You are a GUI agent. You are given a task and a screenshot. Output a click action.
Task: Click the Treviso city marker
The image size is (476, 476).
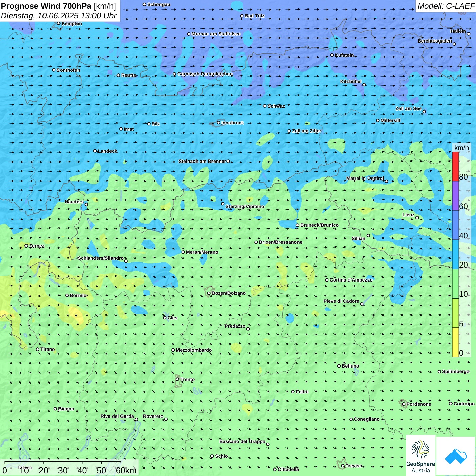click(343, 466)
